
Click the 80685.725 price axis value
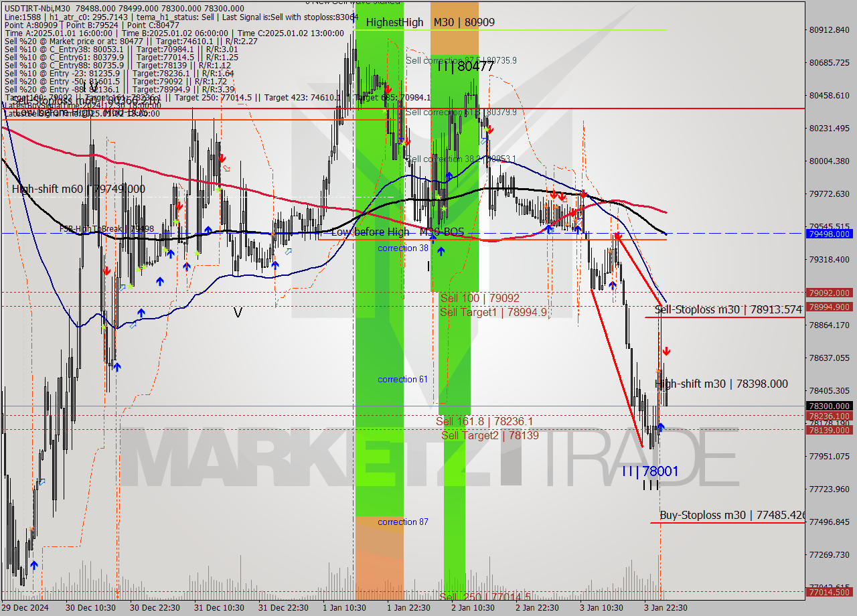830,62
